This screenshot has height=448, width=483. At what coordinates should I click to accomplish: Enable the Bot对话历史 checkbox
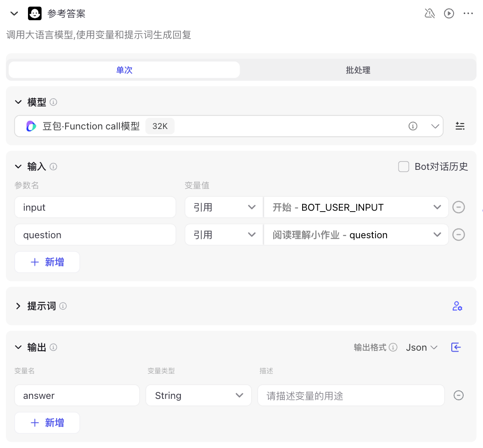(404, 167)
